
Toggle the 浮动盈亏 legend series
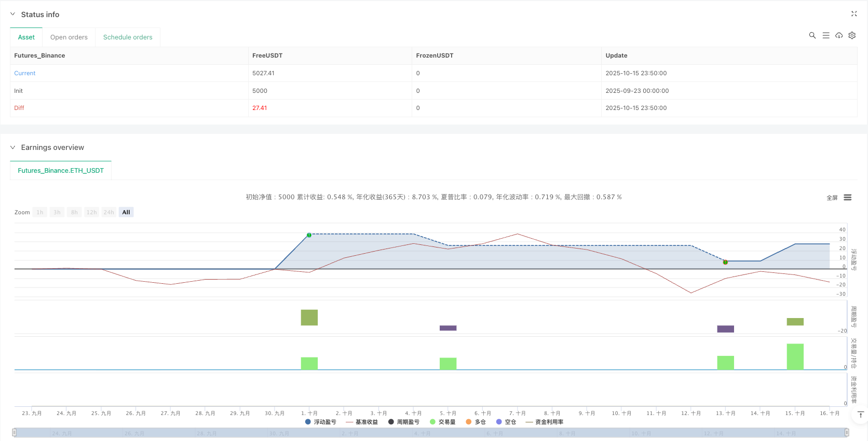coord(321,422)
